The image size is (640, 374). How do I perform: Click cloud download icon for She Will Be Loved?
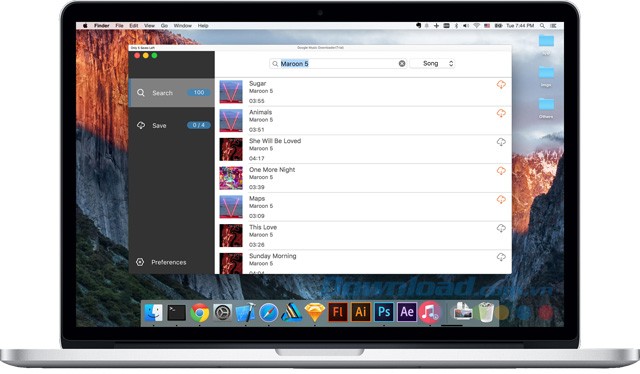click(x=501, y=142)
